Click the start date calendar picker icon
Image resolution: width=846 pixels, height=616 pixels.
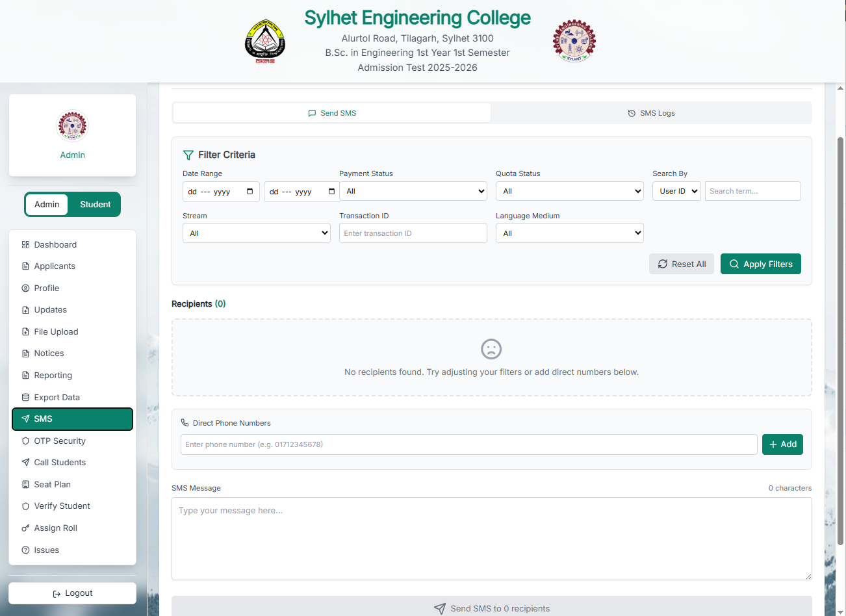tap(250, 192)
